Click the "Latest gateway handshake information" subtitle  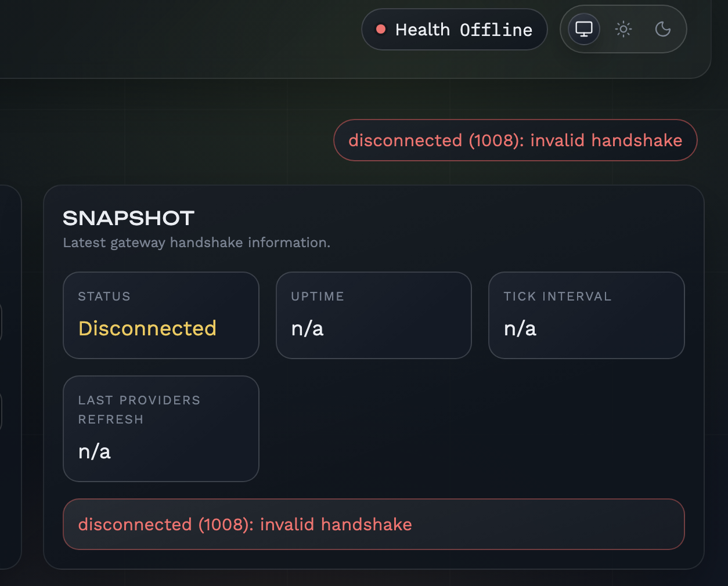pyautogui.click(x=196, y=243)
